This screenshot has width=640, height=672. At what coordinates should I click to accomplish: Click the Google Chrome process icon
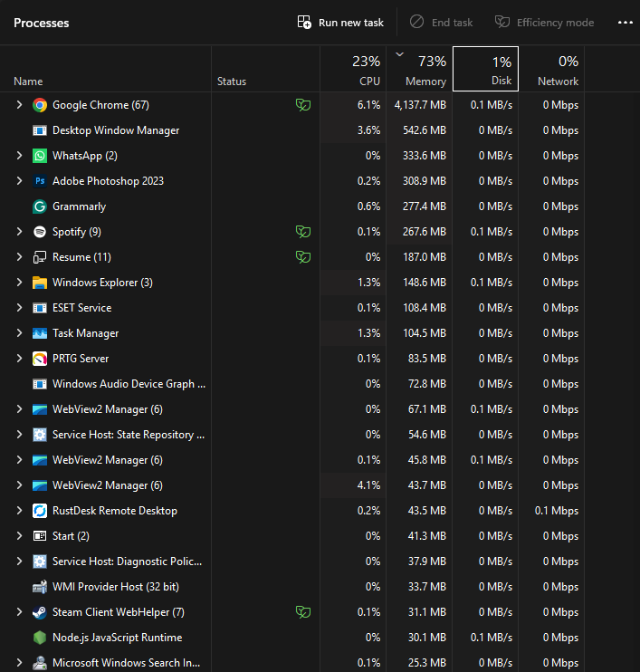[x=40, y=105]
